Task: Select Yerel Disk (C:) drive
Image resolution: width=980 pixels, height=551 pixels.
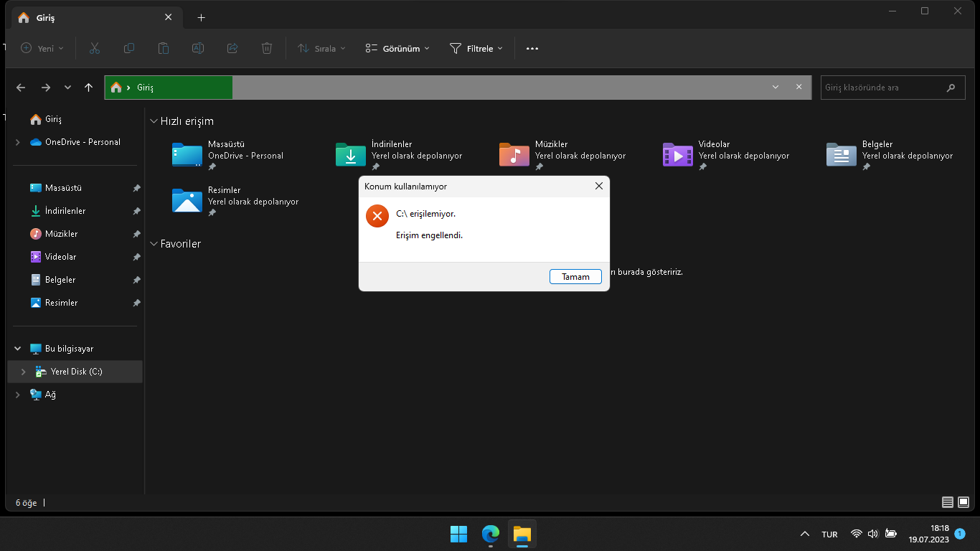Action: [x=75, y=372]
